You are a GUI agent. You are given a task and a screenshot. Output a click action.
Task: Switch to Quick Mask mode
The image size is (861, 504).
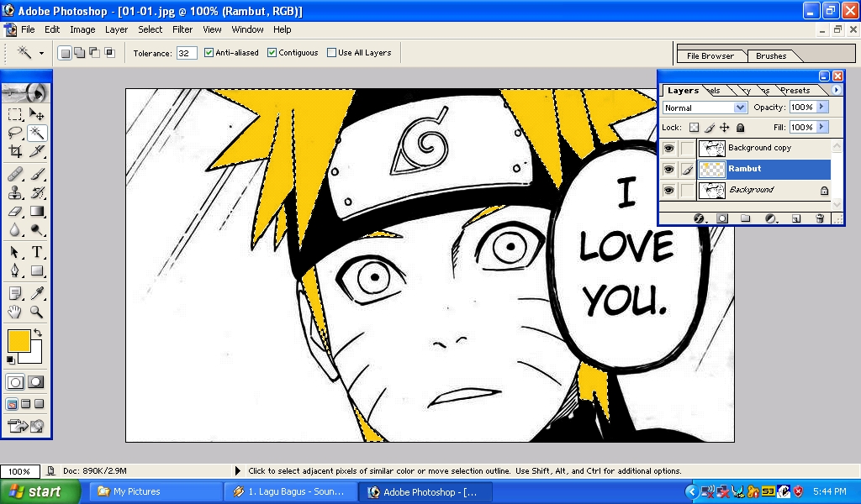[x=35, y=381]
